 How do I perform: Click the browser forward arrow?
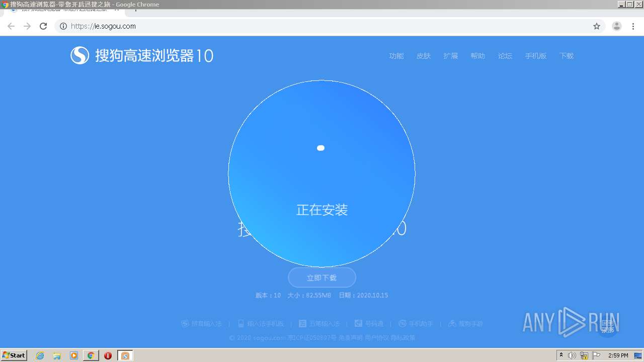click(x=27, y=26)
